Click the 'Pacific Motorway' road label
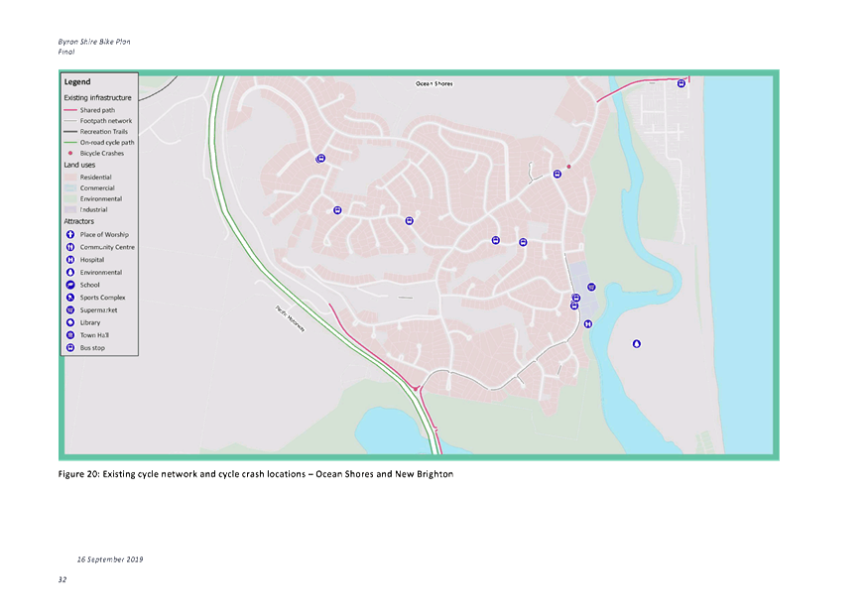This screenshot has height=614, width=868. (x=290, y=319)
